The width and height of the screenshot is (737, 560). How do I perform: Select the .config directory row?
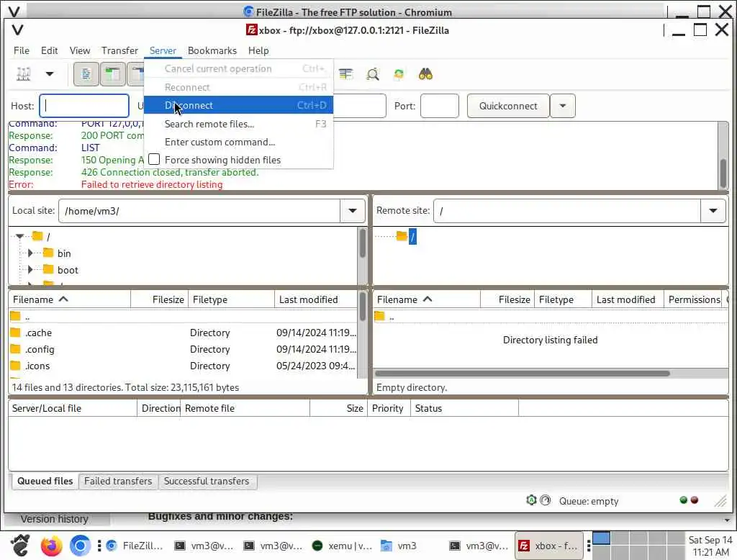[183, 349]
